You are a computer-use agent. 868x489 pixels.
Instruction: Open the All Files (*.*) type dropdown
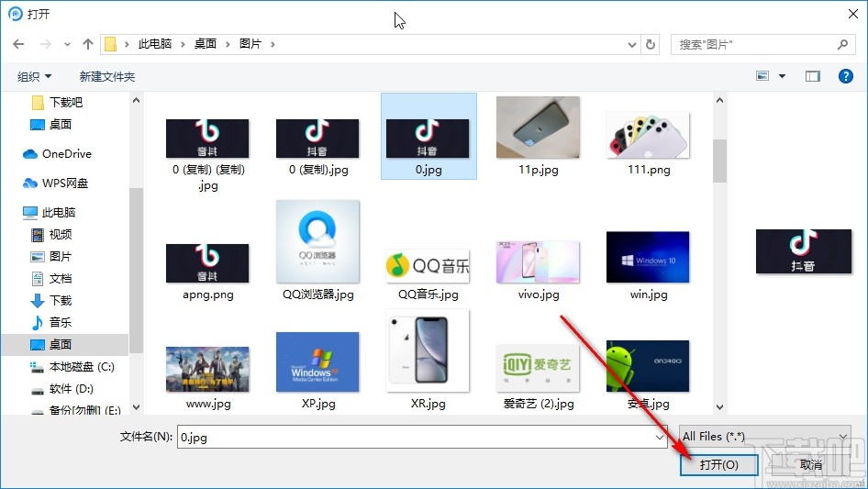[765, 437]
